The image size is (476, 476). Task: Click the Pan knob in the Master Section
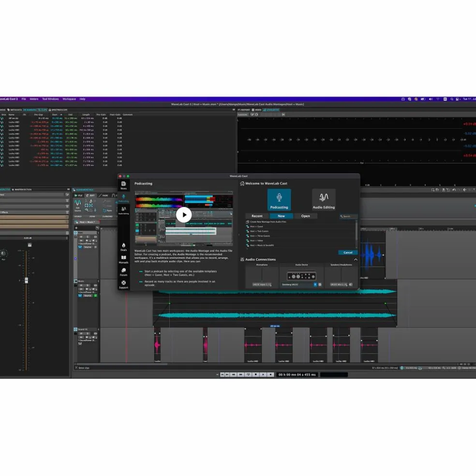(x=3, y=253)
